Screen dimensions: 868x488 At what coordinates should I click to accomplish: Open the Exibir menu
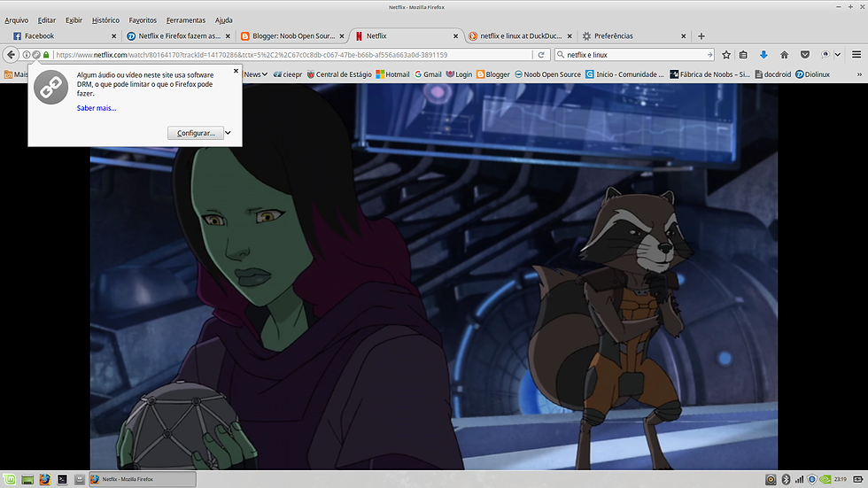pyautogui.click(x=74, y=20)
